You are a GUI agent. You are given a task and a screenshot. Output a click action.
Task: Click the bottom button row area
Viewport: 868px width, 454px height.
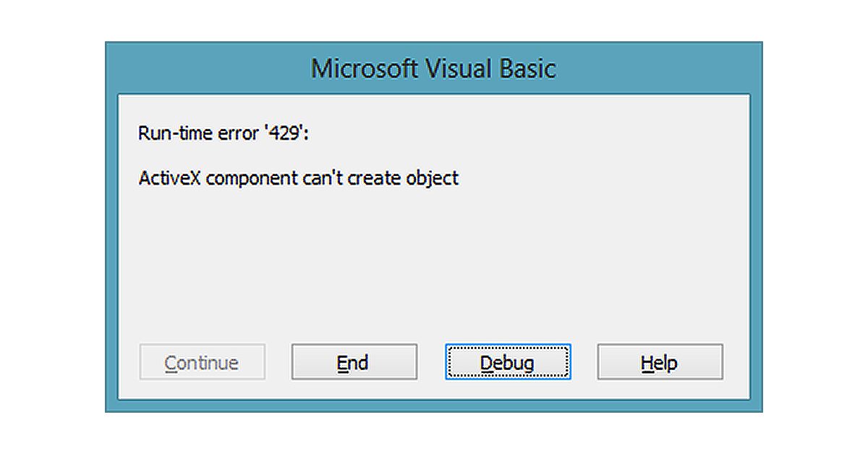coord(434,362)
